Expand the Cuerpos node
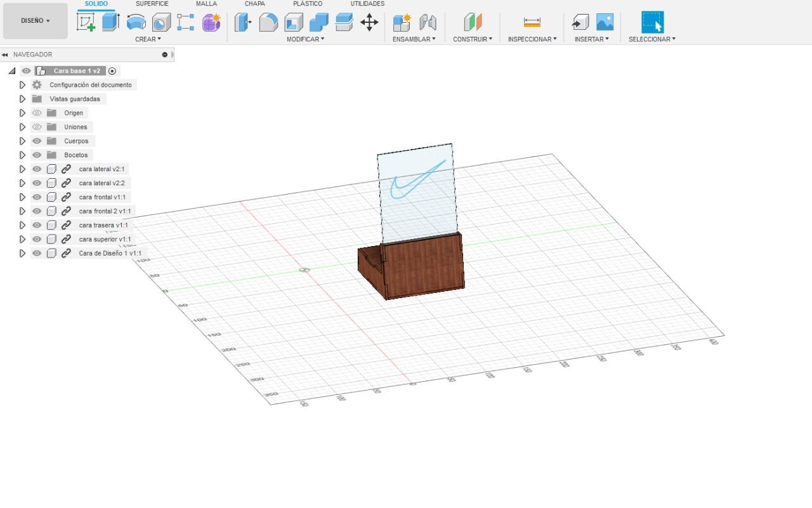Image resolution: width=812 pixels, height=508 pixels. pyautogui.click(x=22, y=141)
